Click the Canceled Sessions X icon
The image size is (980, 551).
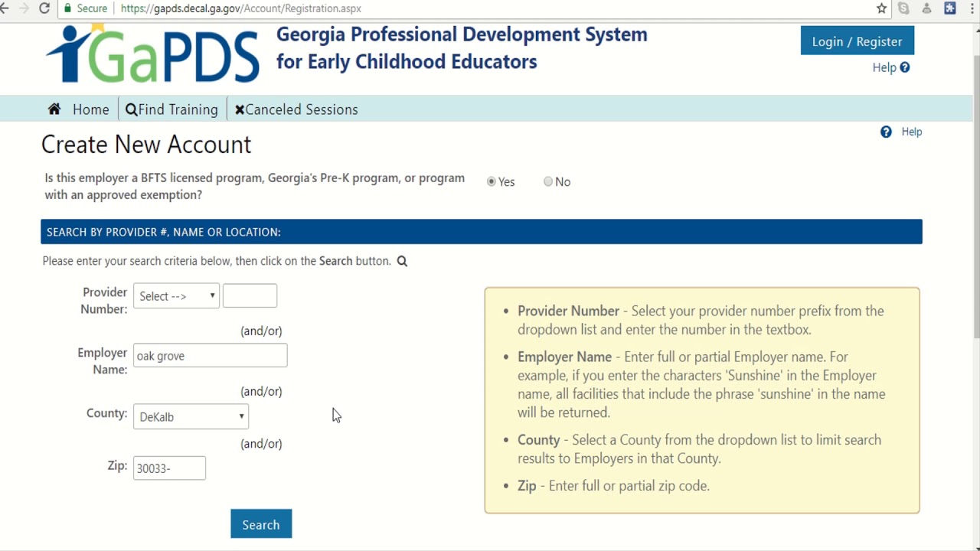tap(240, 109)
